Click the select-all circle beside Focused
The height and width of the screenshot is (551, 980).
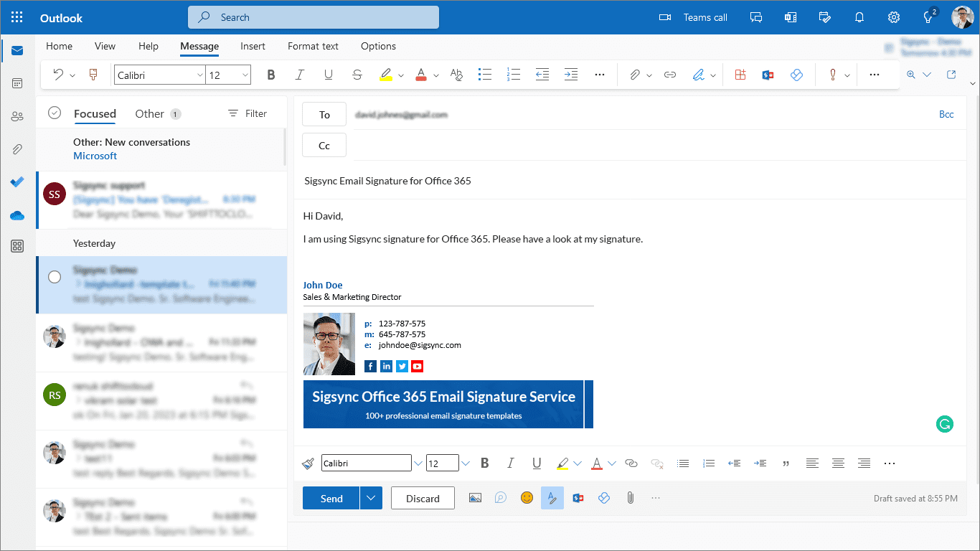pyautogui.click(x=55, y=113)
